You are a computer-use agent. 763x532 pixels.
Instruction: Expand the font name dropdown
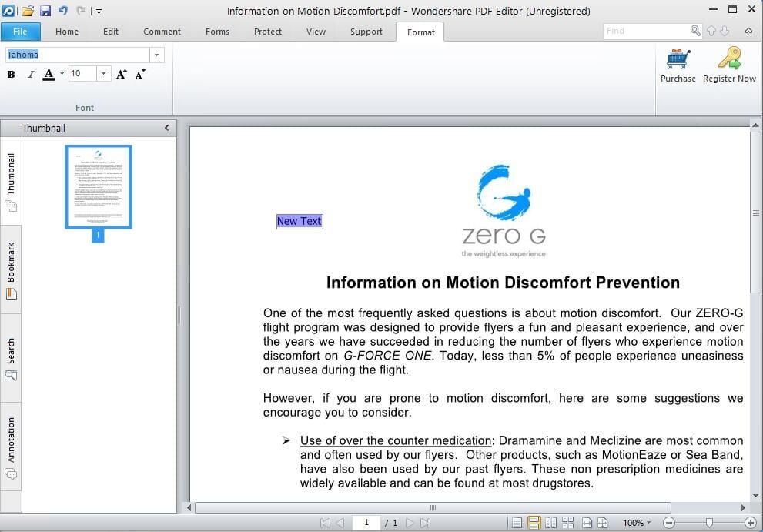point(157,55)
